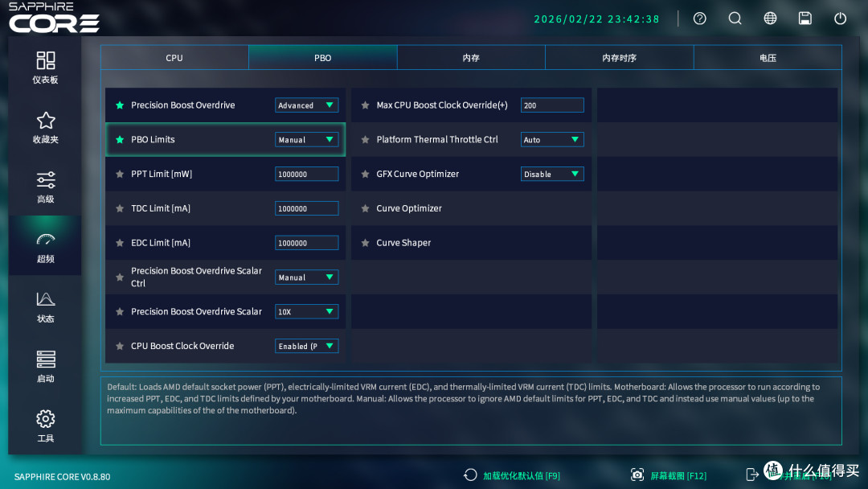Switch to the PBO tab
The height and width of the screenshot is (489, 868).
click(323, 58)
